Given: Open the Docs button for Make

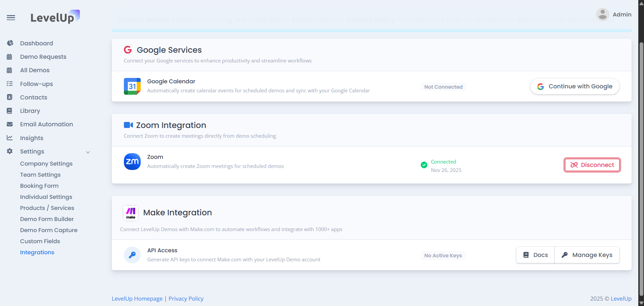Looking at the screenshot, I should pos(535,255).
